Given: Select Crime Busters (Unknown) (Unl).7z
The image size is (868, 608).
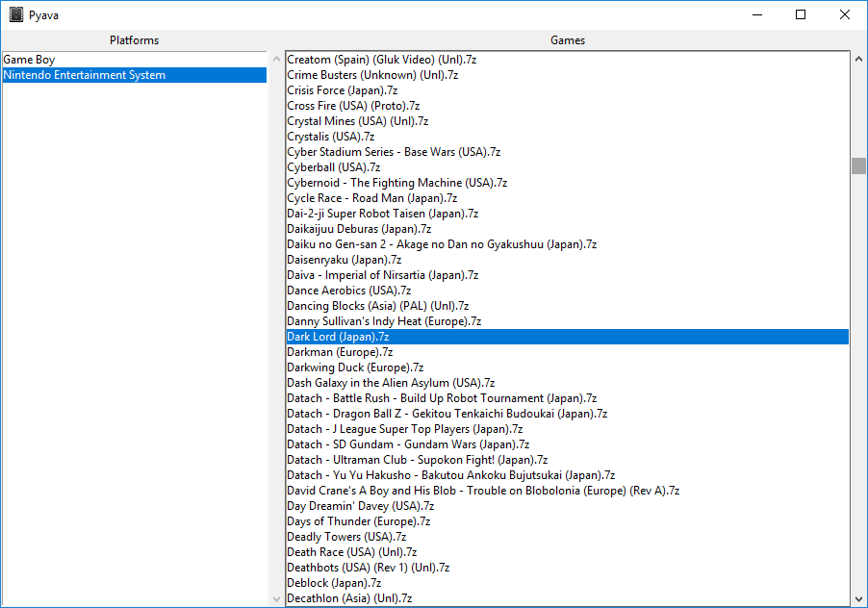Looking at the screenshot, I should (568, 75).
